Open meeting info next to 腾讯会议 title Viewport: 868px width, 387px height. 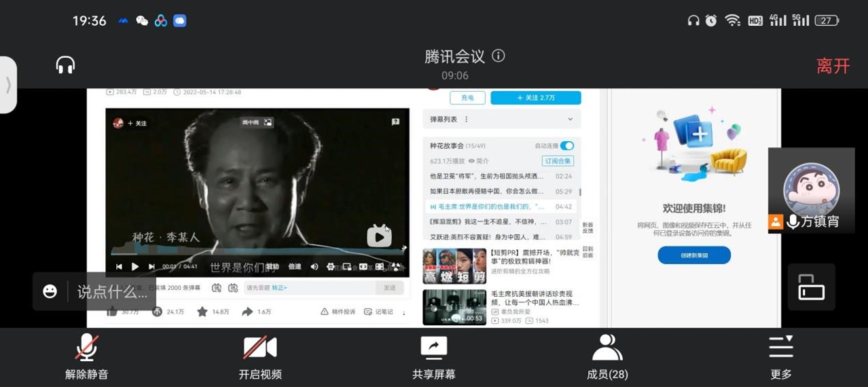pos(499,56)
